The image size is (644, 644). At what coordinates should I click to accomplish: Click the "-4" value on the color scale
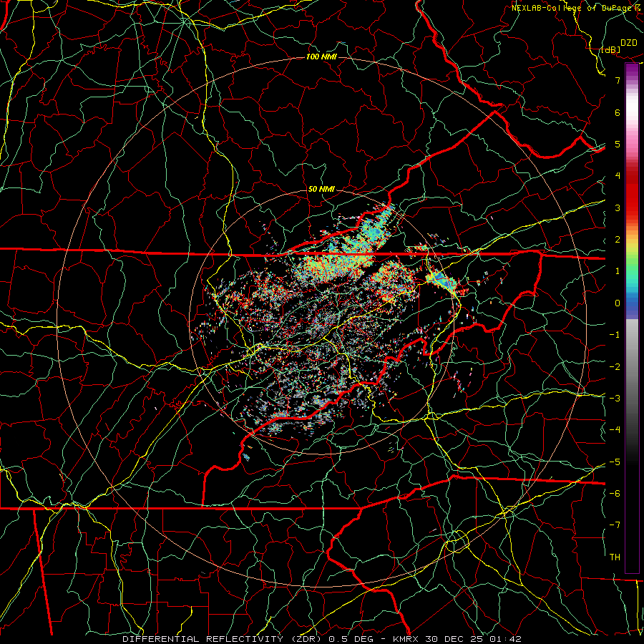pyautogui.click(x=615, y=430)
